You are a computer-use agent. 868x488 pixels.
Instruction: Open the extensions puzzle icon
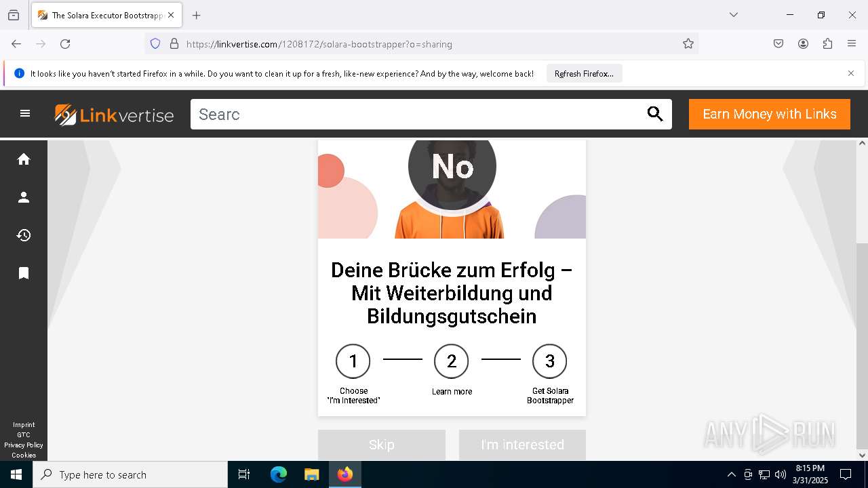(x=827, y=44)
